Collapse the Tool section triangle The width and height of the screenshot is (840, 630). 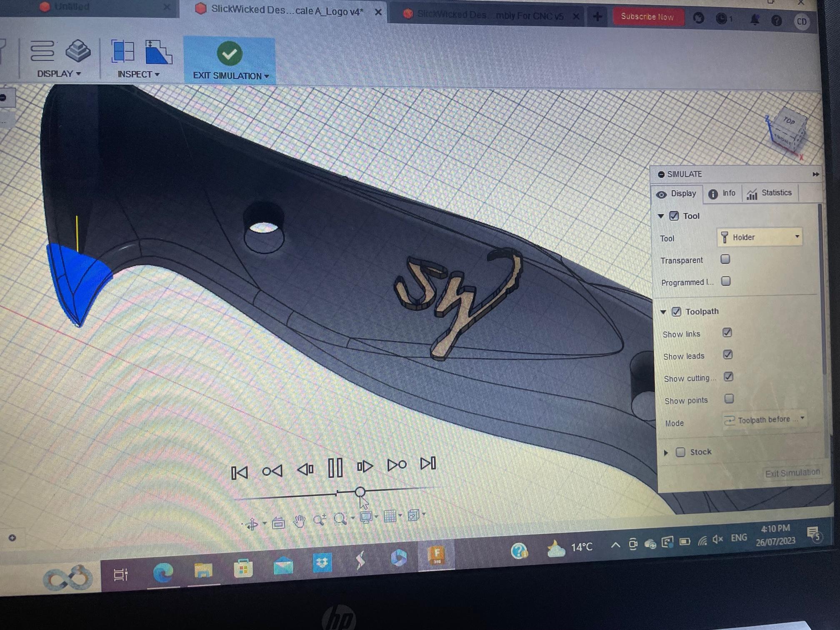pos(661,216)
